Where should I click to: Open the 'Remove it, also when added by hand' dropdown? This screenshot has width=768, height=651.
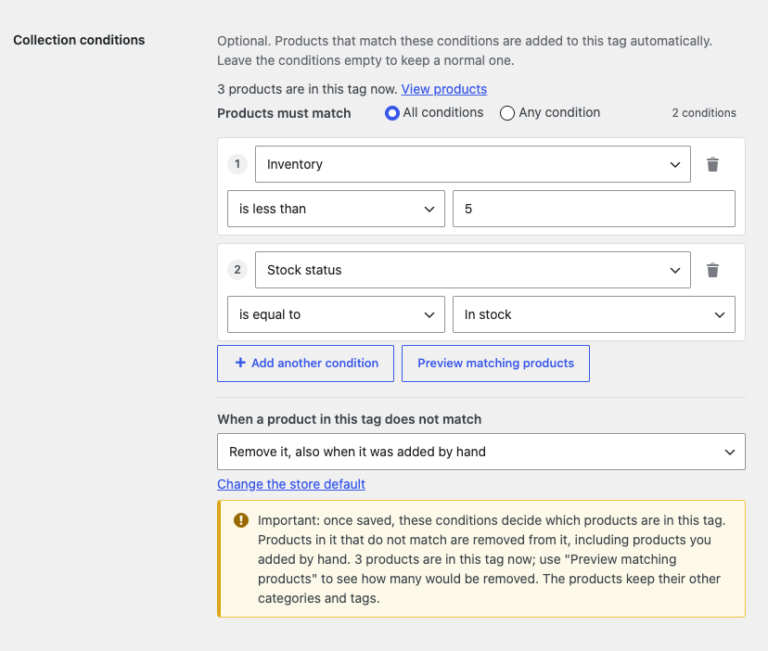point(481,452)
